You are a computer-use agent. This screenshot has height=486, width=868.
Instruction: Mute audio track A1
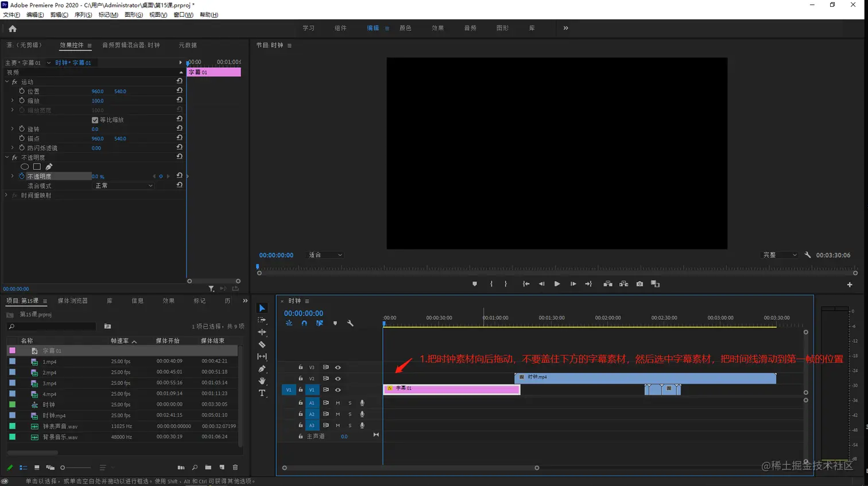pyautogui.click(x=338, y=403)
